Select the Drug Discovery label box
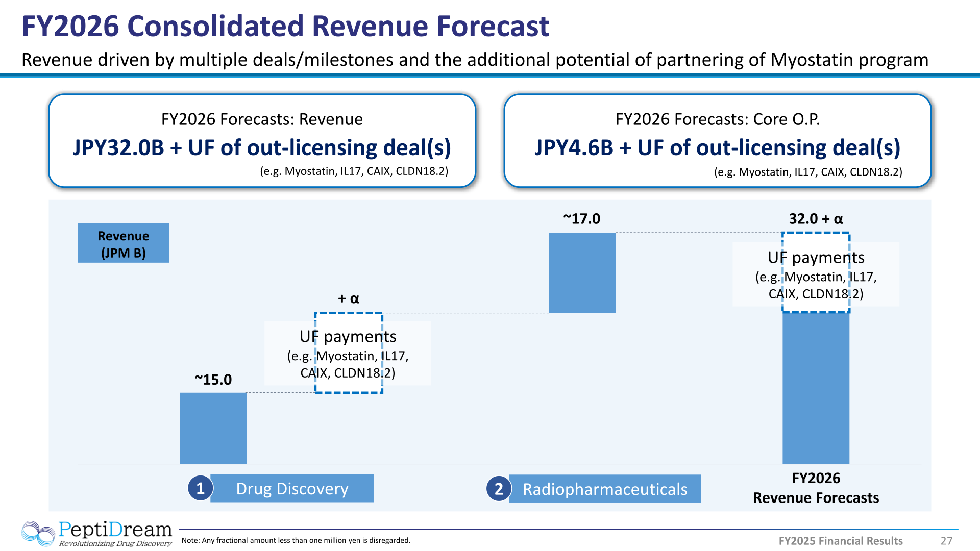Screen dimensions: 980x551 point(292,488)
